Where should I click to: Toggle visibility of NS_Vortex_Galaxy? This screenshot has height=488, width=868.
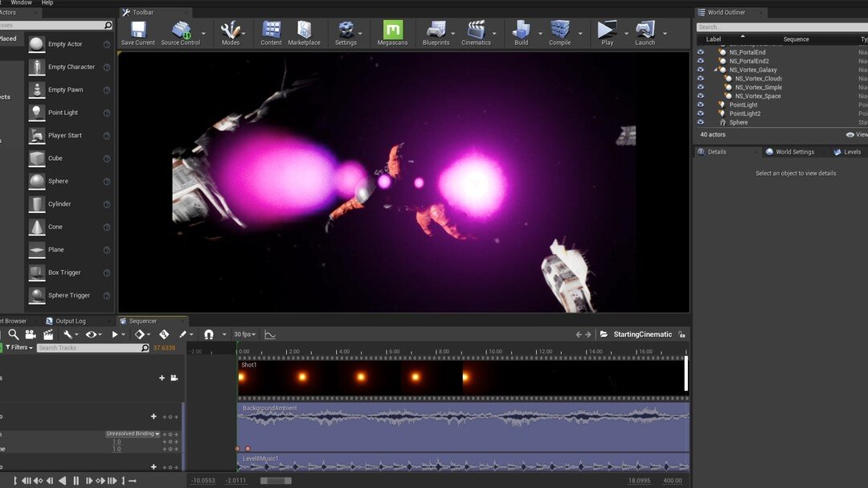click(x=701, y=71)
